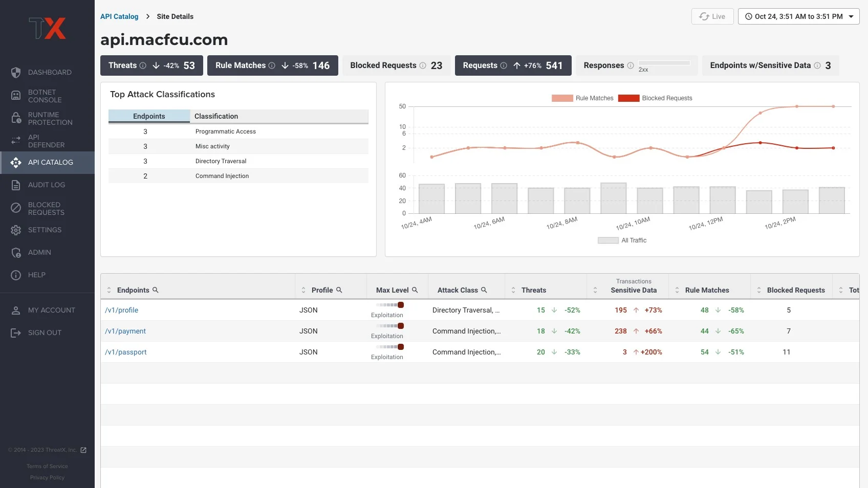Open API Defender arrows icon
Image resolution: width=868 pixels, height=488 pixels.
point(16,141)
